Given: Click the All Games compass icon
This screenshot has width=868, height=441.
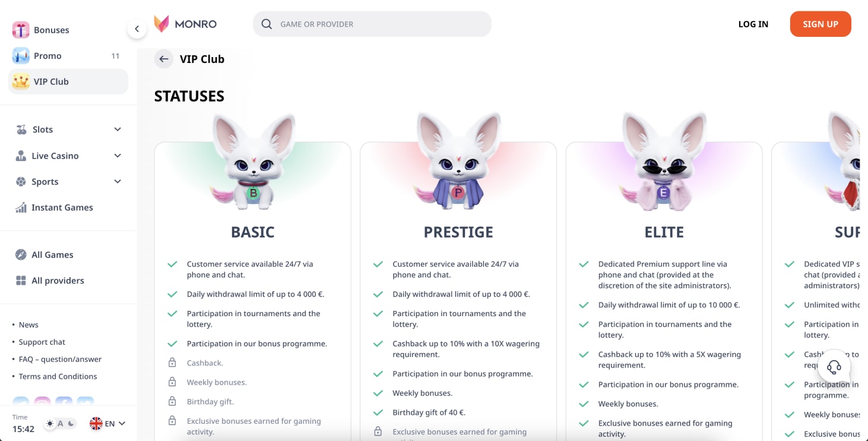Looking at the screenshot, I should (21, 254).
